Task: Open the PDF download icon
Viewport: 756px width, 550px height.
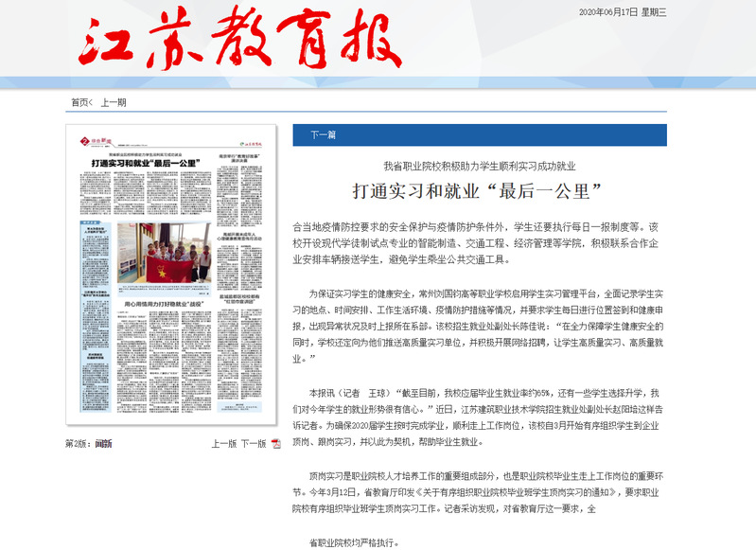Action: tap(275, 443)
